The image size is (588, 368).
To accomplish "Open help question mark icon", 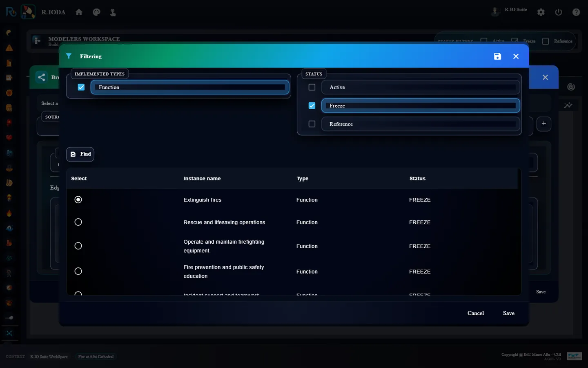I will pos(576,12).
